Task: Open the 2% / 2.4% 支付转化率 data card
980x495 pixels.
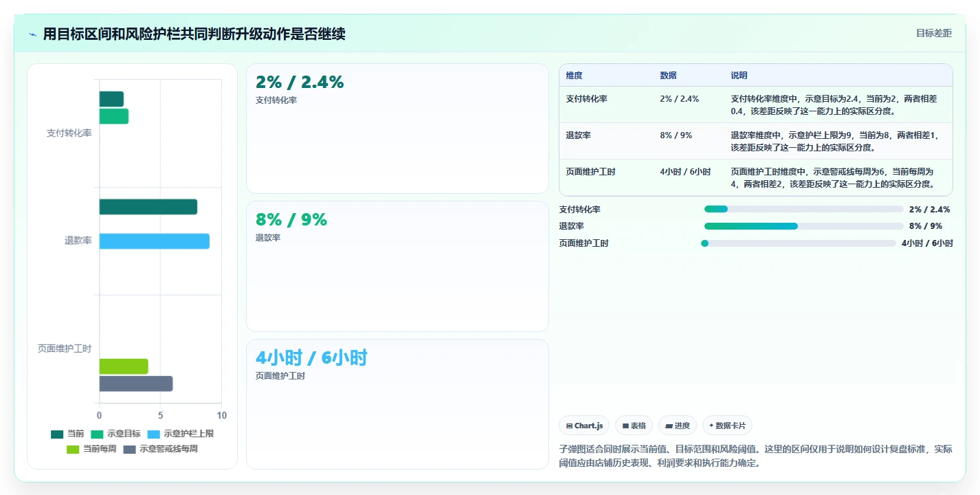Action: point(397,129)
